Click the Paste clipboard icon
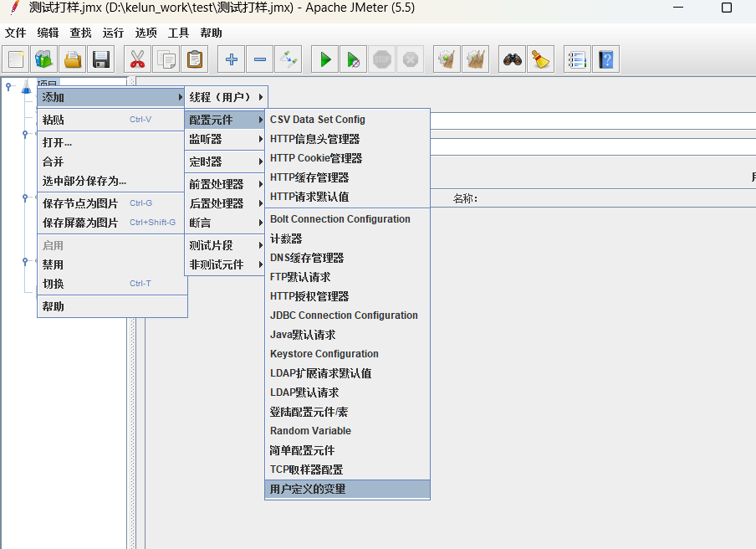Viewport: 756px width, 549px height. point(194,59)
